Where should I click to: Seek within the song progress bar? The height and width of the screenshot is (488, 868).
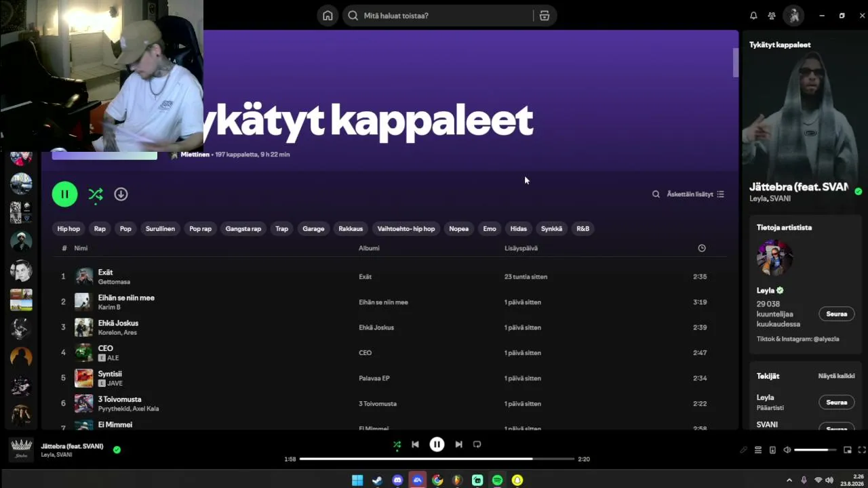click(x=437, y=459)
